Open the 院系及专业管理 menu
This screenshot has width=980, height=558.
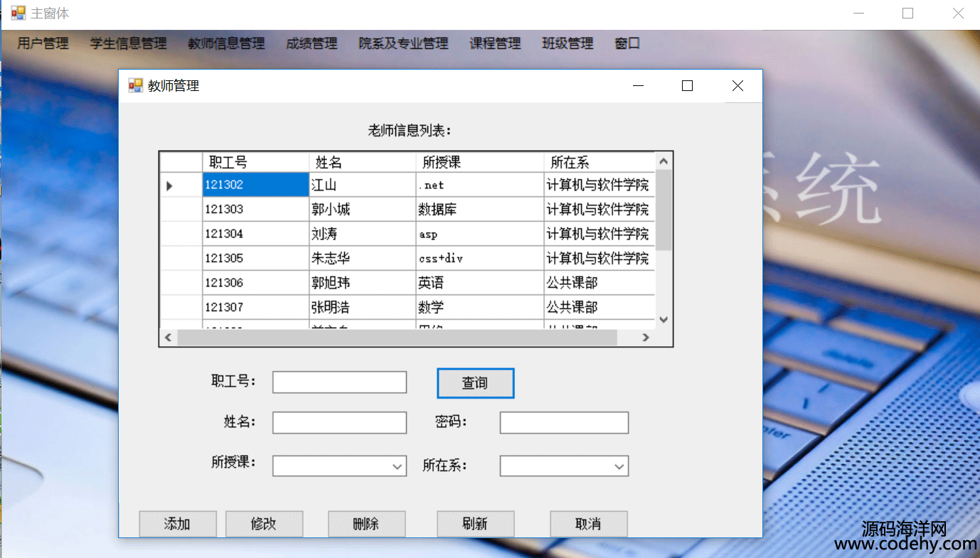click(x=403, y=43)
